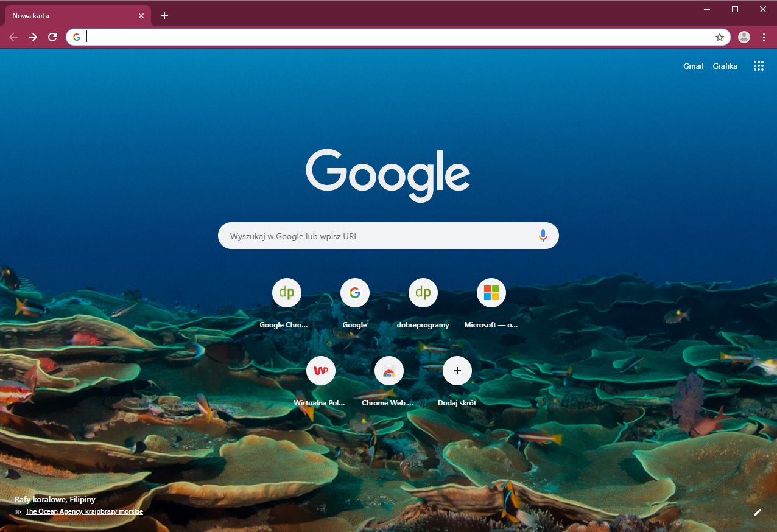This screenshot has width=777, height=532.
Task: Click the Google icon in address bar
Action: (x=77, y=37)
